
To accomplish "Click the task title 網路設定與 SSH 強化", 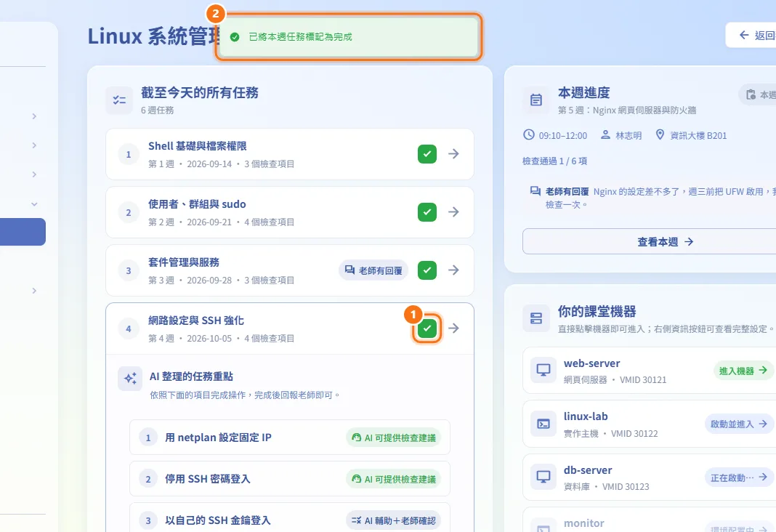I will coord(196,321).
